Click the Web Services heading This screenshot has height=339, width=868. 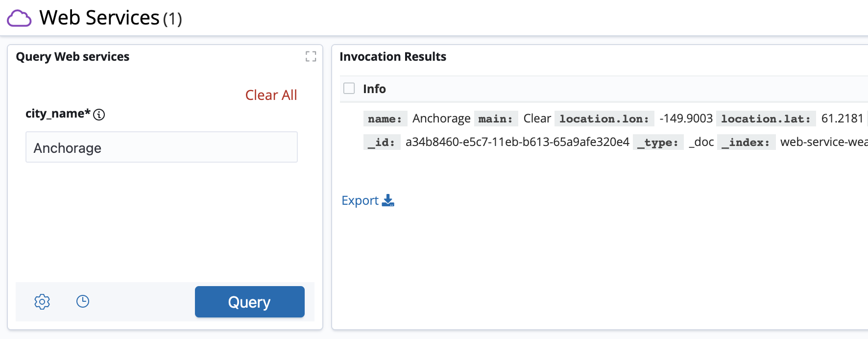coord(99,18)
